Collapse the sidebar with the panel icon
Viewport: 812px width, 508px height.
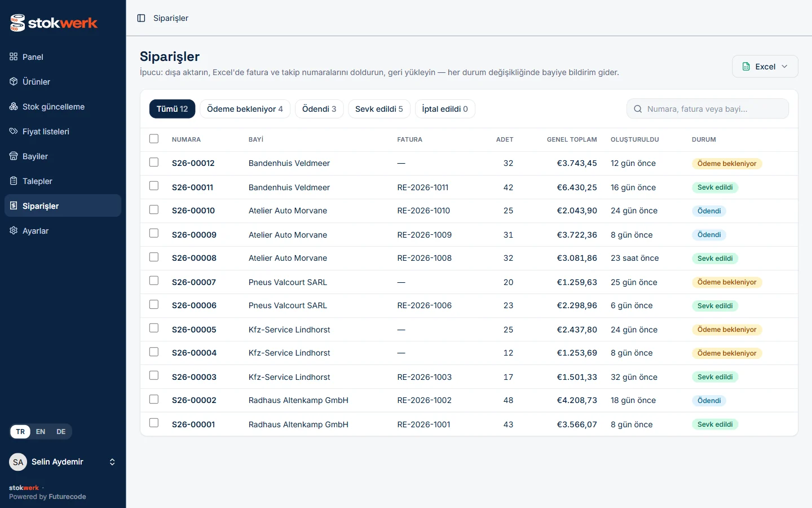(x=142, y=18)
